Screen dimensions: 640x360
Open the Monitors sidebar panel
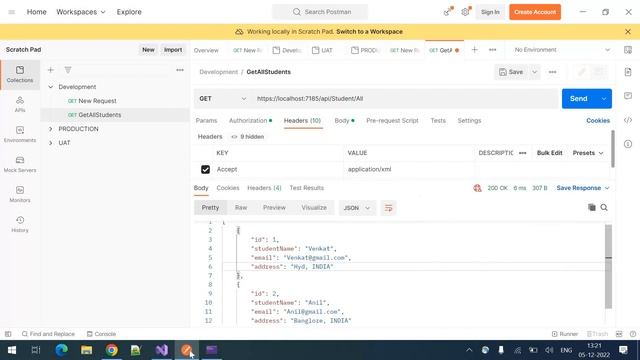point(20,194)
